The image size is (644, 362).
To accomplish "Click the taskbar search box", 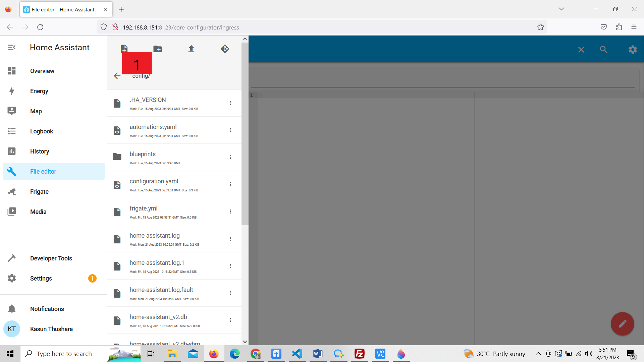I will tap(80, 354).
